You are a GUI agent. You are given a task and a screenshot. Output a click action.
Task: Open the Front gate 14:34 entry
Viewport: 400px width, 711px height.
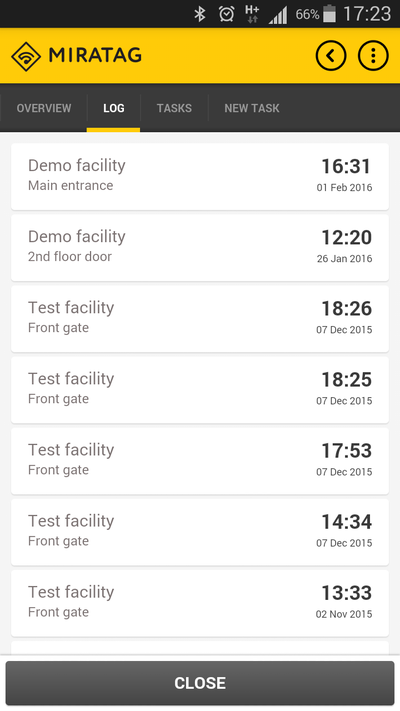(200, 532)
